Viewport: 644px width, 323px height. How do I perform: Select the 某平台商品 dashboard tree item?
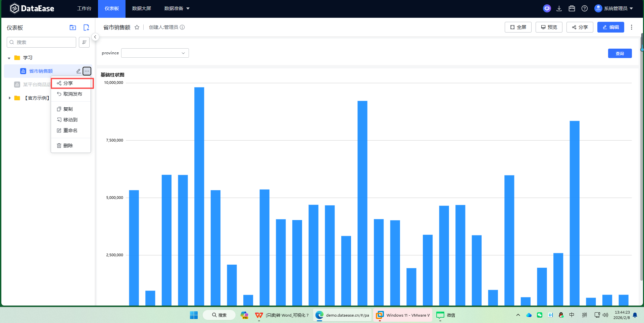(x=37, y=85)
